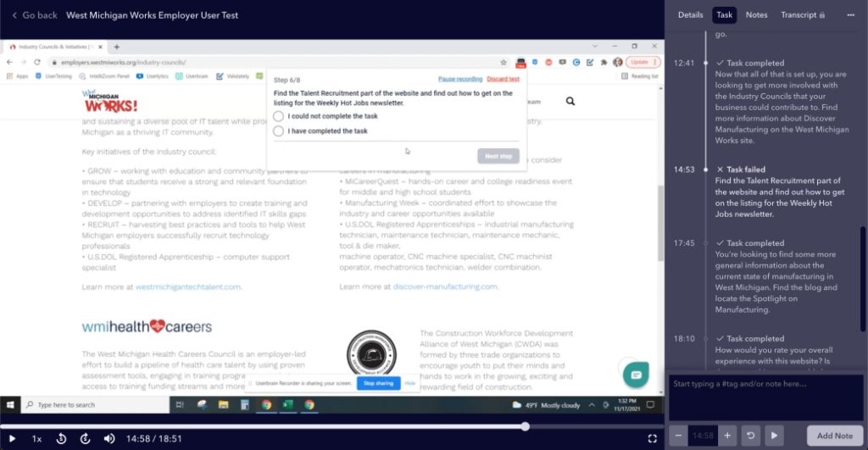This screenshot has width=868, height=450.
Task: Click the Pause recording link
Action: click(x=460, y=79)
